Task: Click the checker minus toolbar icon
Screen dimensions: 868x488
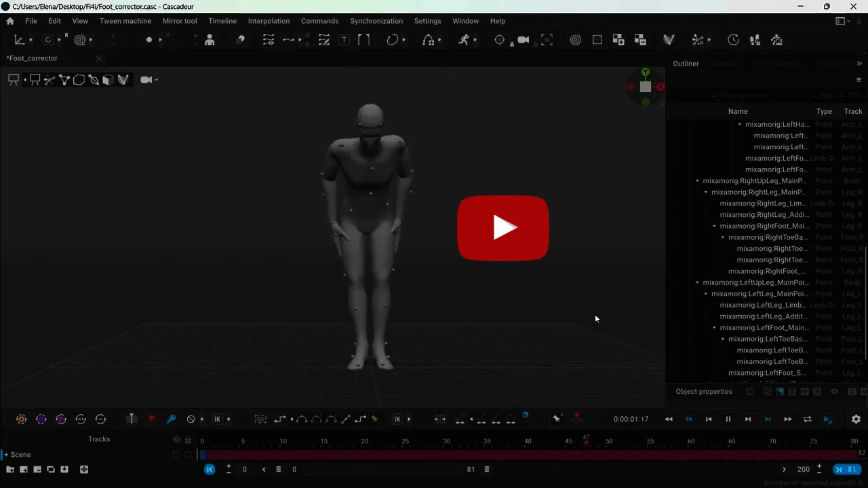Action: pyautogui.click(x=640, y=40)
